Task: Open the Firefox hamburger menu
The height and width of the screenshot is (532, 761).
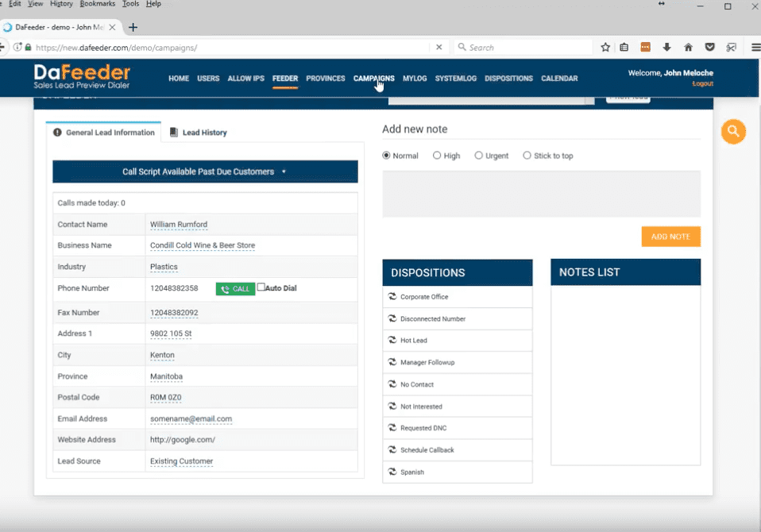Action: coord(755,48)
